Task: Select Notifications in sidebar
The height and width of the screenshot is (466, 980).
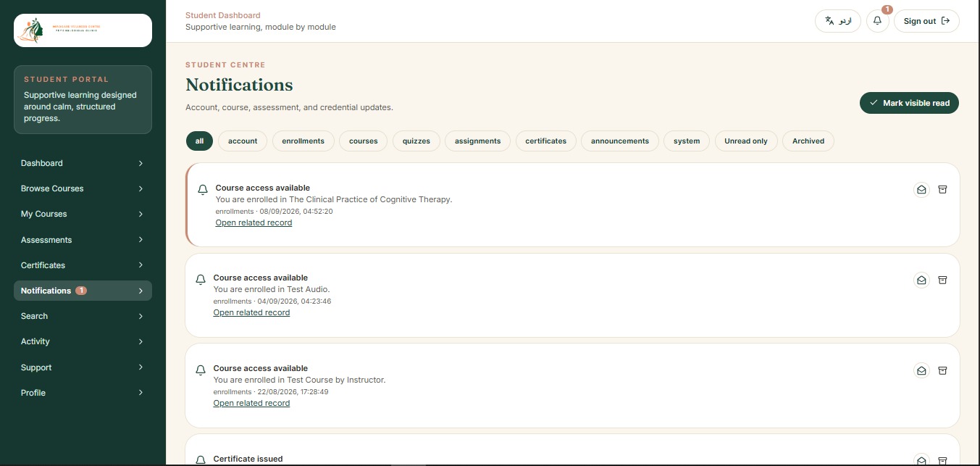Action: point(83,291)
